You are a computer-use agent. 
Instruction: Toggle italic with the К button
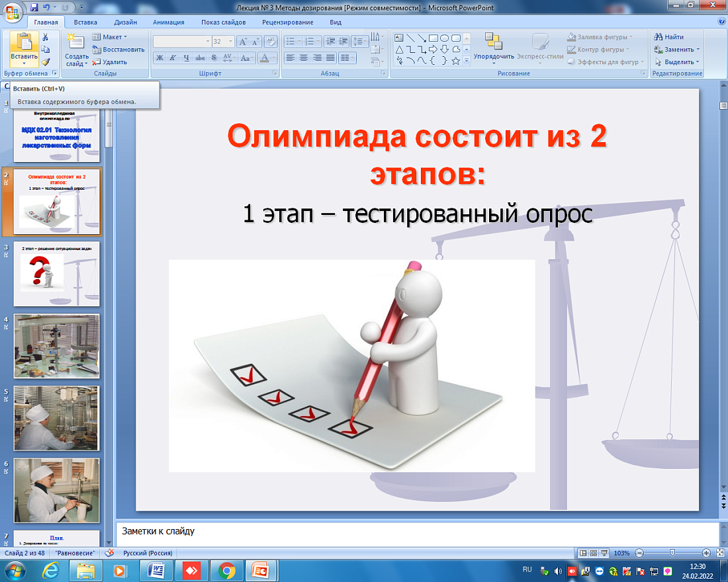click(x=173, y=58)
